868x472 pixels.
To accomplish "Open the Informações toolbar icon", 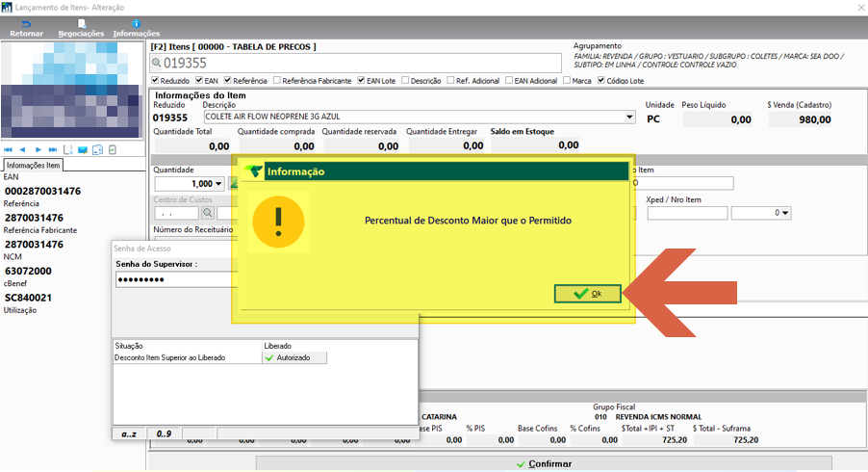I will (137, 24).
